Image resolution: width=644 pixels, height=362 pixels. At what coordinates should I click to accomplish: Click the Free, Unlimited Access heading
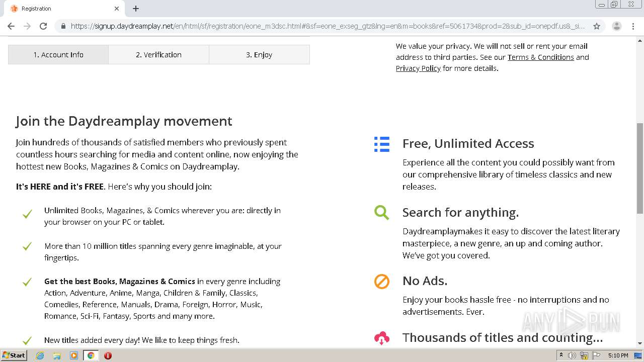tap(468, 143)
